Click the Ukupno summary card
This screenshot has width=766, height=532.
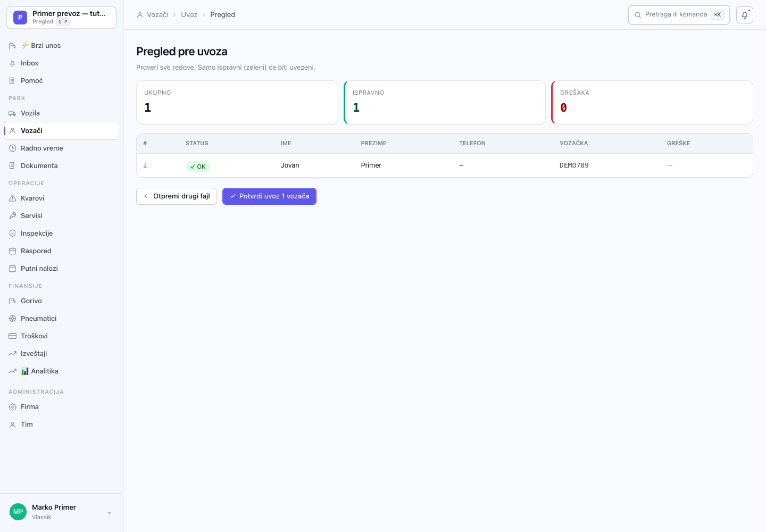point(237,103)
